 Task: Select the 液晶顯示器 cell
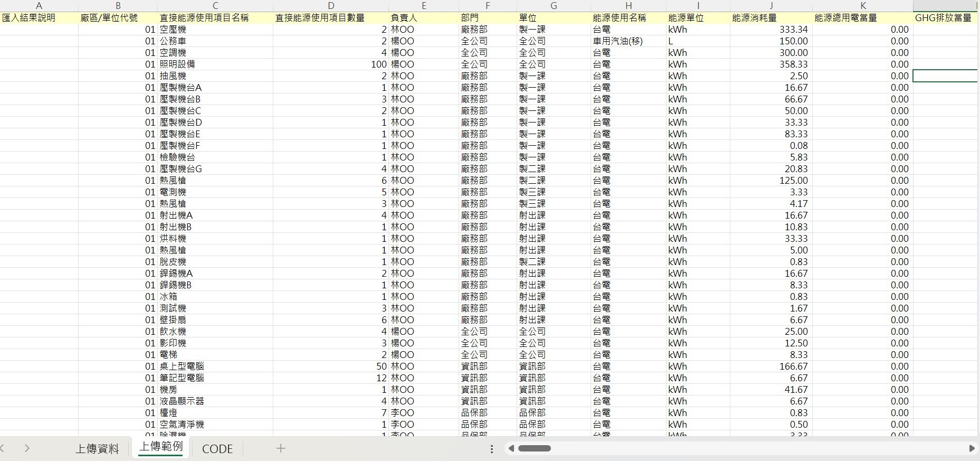click(215, 401)
